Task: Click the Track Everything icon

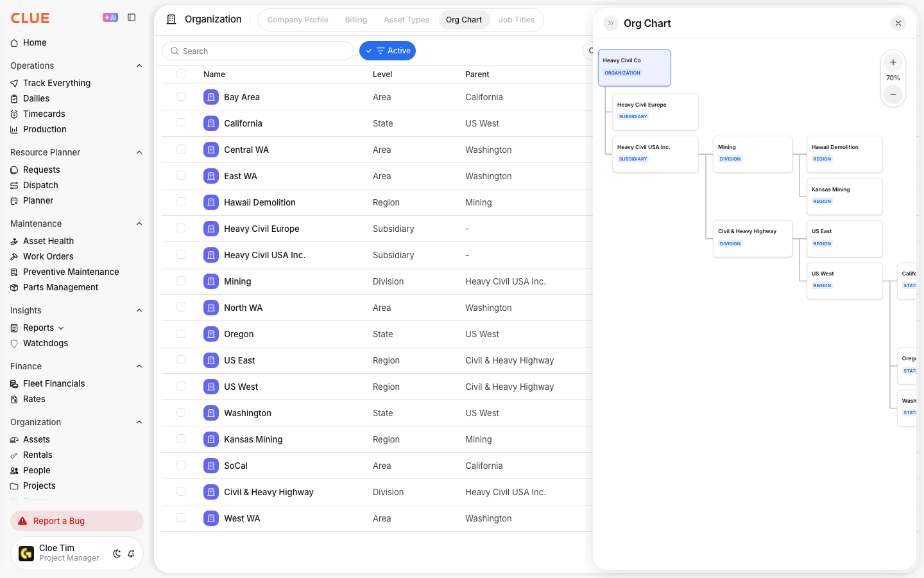Action: (14, 83)
